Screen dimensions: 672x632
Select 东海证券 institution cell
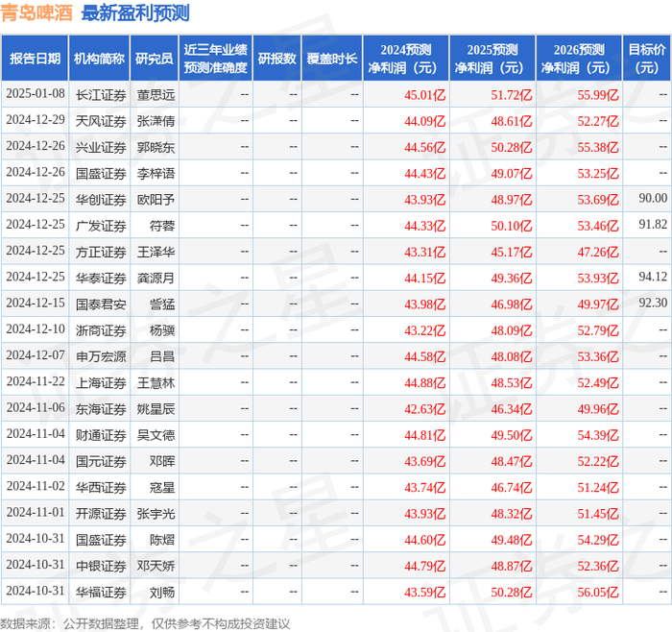[101, 408]
